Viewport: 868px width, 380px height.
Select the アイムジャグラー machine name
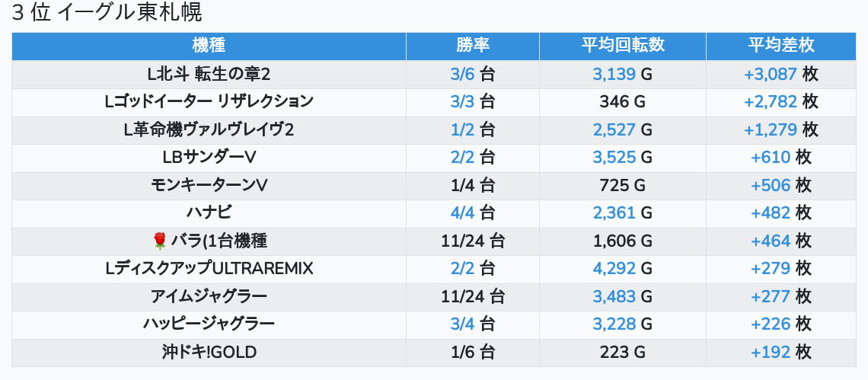tap(209, 296)
